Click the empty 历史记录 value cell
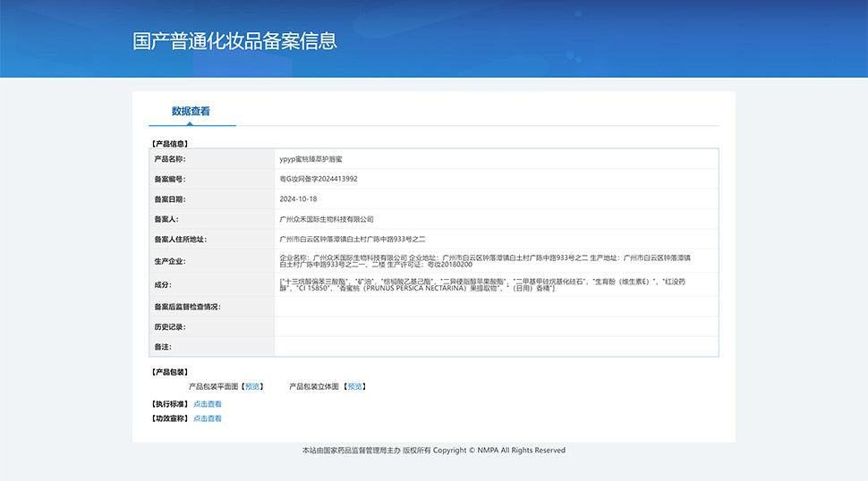Screen dimensions: 868x481 (496, 327)
